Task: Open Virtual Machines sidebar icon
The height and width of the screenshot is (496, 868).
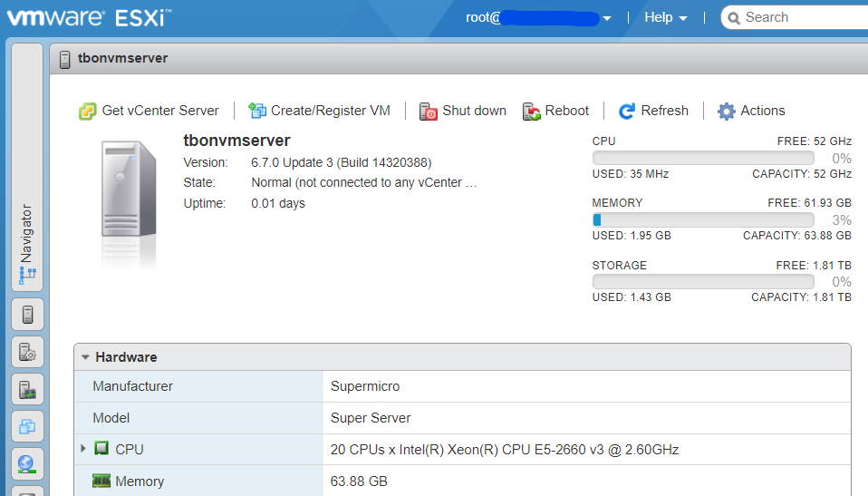Action: point(27,426)
